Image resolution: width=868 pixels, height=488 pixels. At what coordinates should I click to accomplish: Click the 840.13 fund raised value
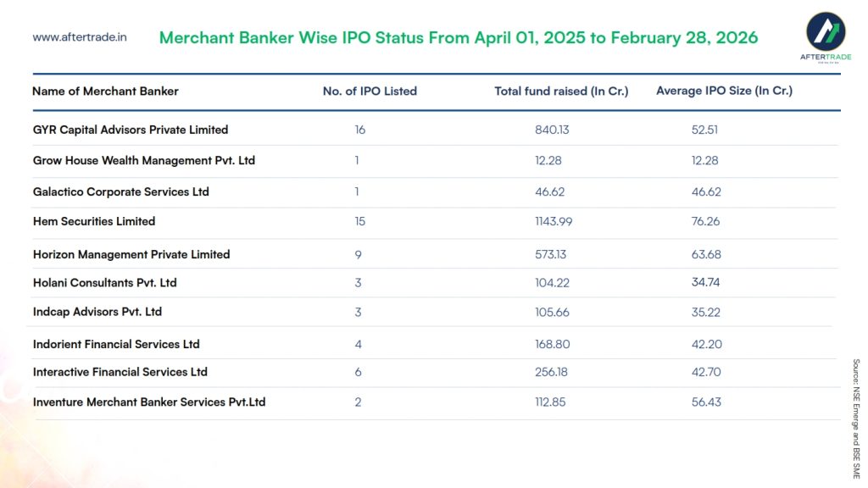(552, 130)
